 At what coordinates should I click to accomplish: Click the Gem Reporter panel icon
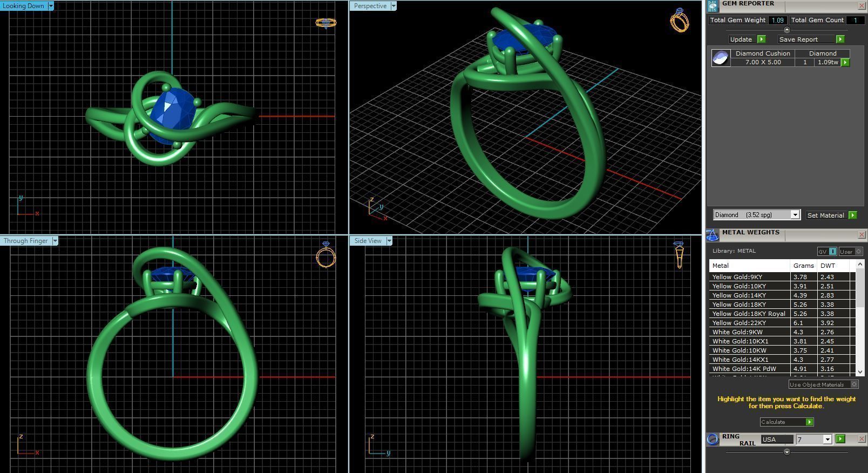pyautogui.click(x=712, y=5)
